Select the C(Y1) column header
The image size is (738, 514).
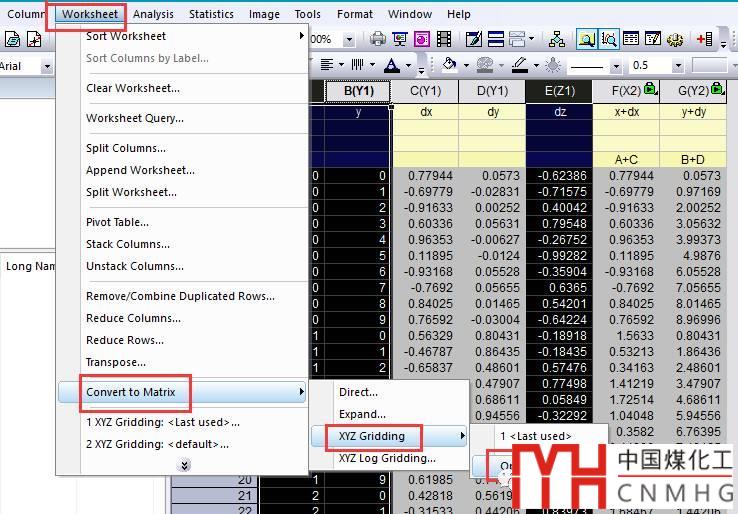425,91
